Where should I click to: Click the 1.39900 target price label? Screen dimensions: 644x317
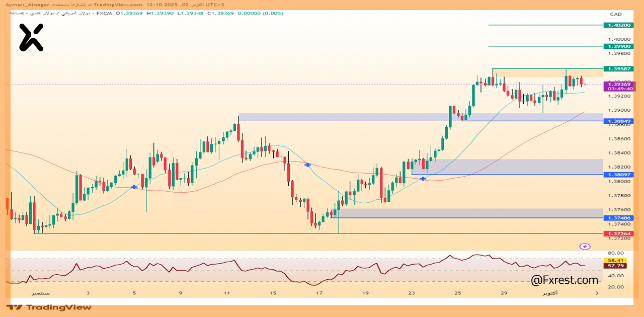click(618, 46)
